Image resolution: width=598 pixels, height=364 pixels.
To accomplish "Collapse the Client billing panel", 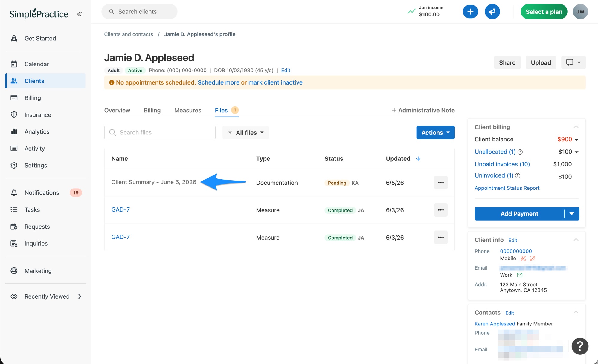I will click(x=576, y=127).
